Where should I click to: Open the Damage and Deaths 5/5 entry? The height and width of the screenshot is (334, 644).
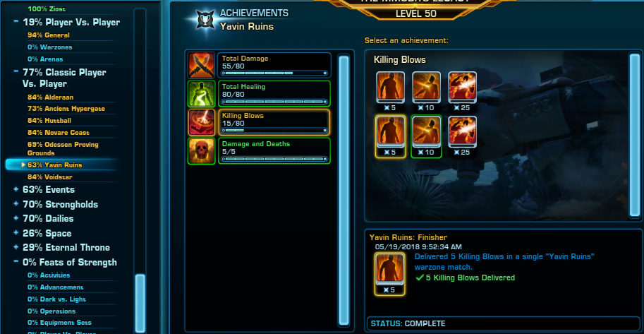pyautogui.click(x=274, y=151)
